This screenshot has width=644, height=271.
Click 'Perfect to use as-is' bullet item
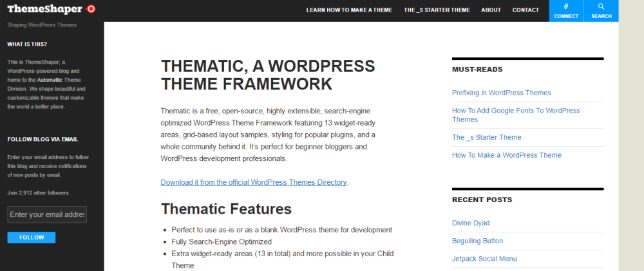click(x=282, y=230)
